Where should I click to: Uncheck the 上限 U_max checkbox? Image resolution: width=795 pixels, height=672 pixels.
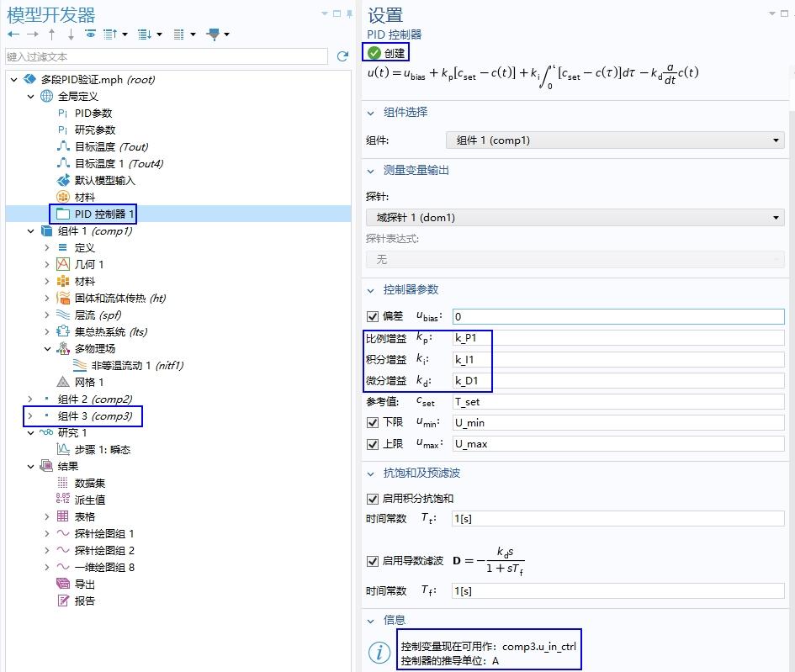coord(371,444)
